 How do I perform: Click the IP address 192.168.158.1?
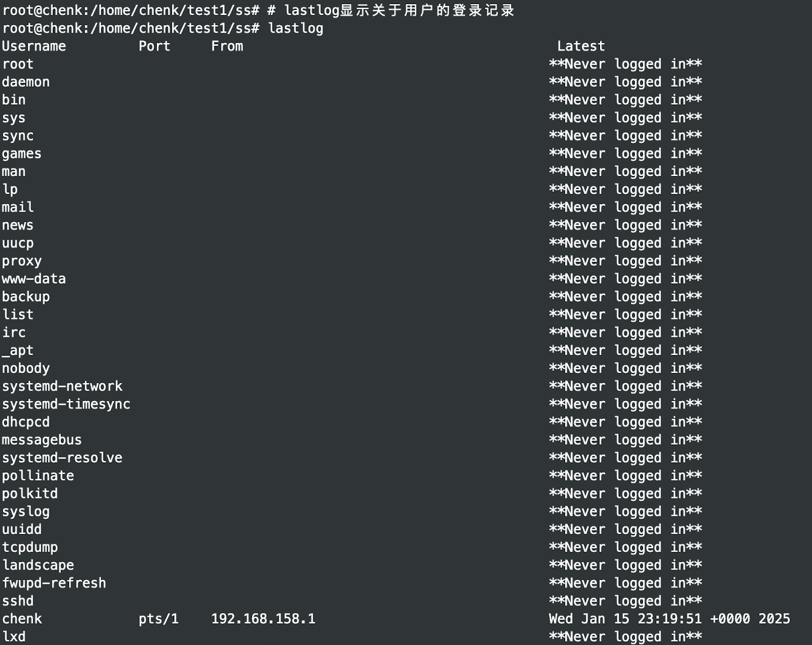263,619
